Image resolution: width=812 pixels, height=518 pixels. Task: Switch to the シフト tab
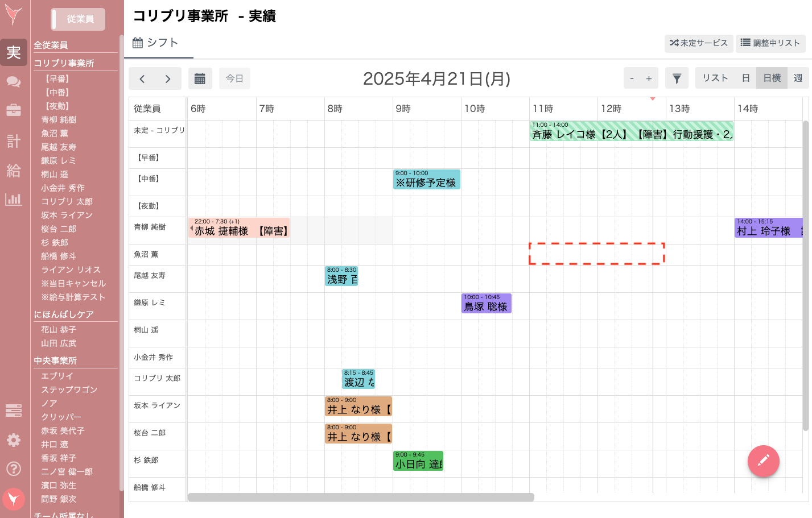(158, 42)
